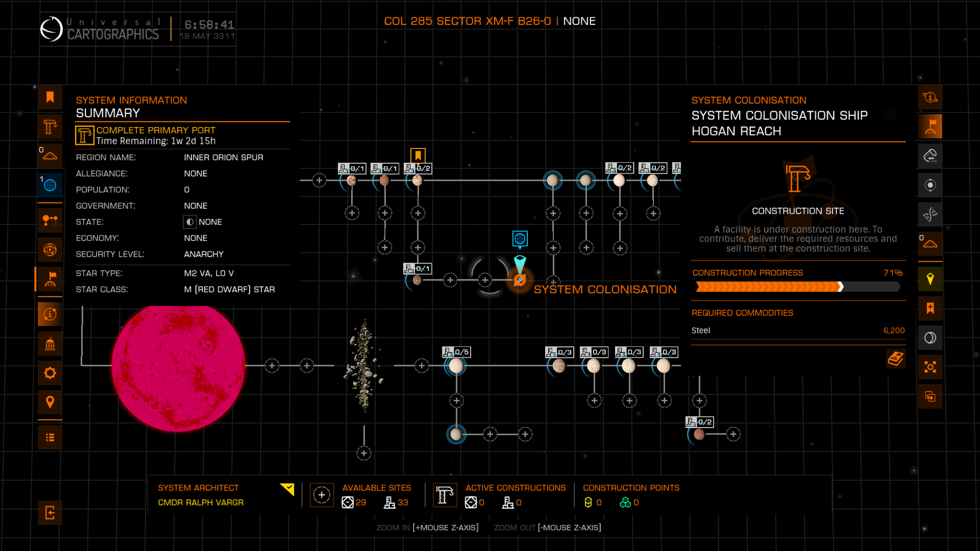The width and height of the screenshot is (980, 551).
Task: Open the list view icon in left sidebar
Action: (x=50, y=438)
